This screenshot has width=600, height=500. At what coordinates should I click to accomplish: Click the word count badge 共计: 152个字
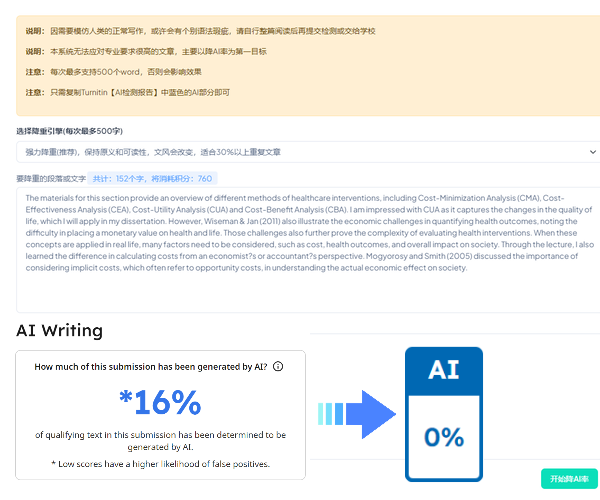point(118,178)
